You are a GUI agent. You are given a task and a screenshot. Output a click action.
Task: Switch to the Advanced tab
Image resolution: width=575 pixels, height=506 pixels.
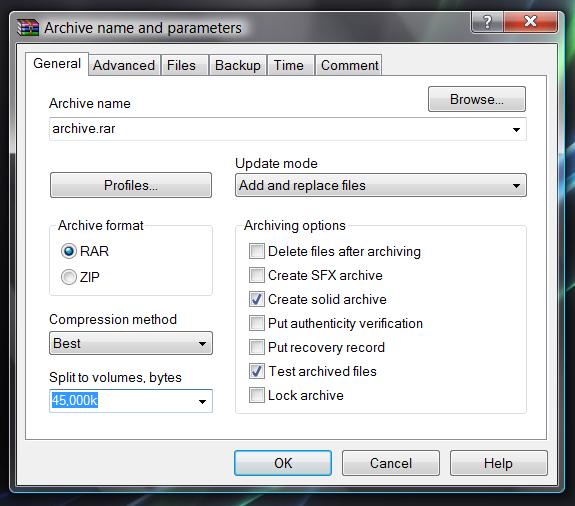124,65
